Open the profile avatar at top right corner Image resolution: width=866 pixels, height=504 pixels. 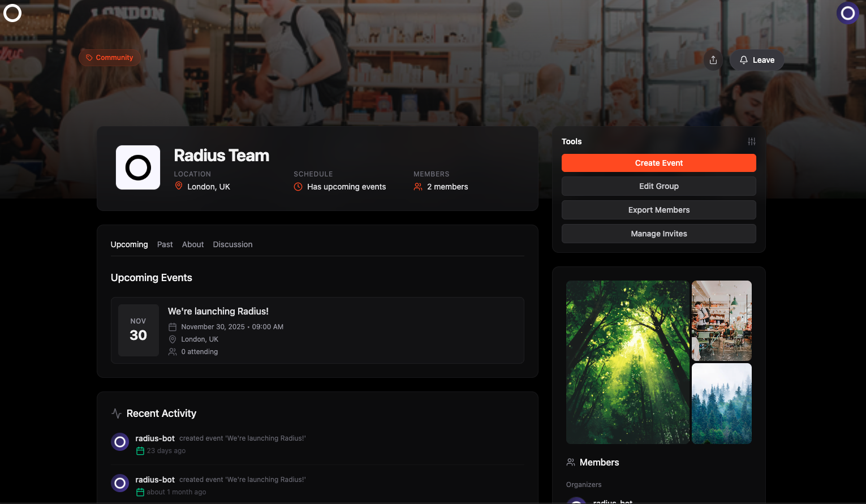pos(847,12)
